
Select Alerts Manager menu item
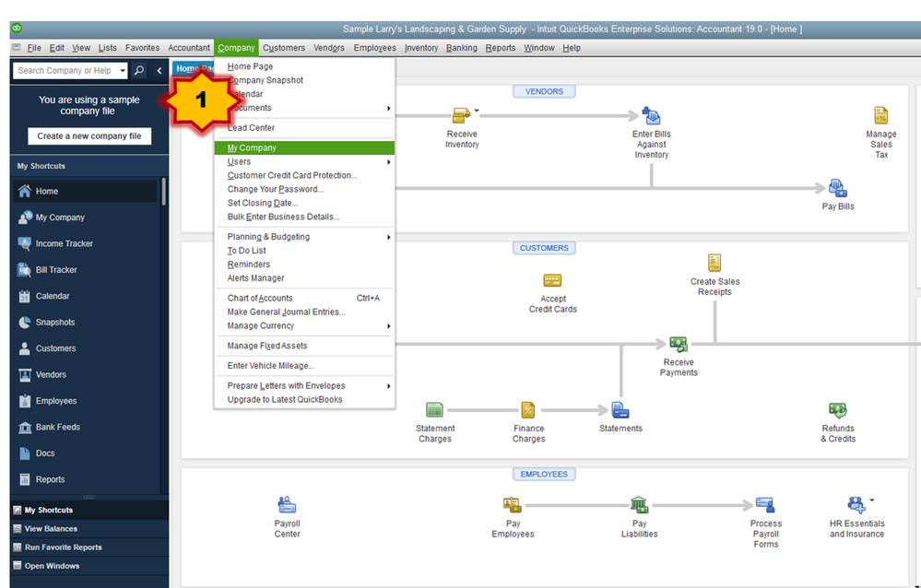[304, 278]
